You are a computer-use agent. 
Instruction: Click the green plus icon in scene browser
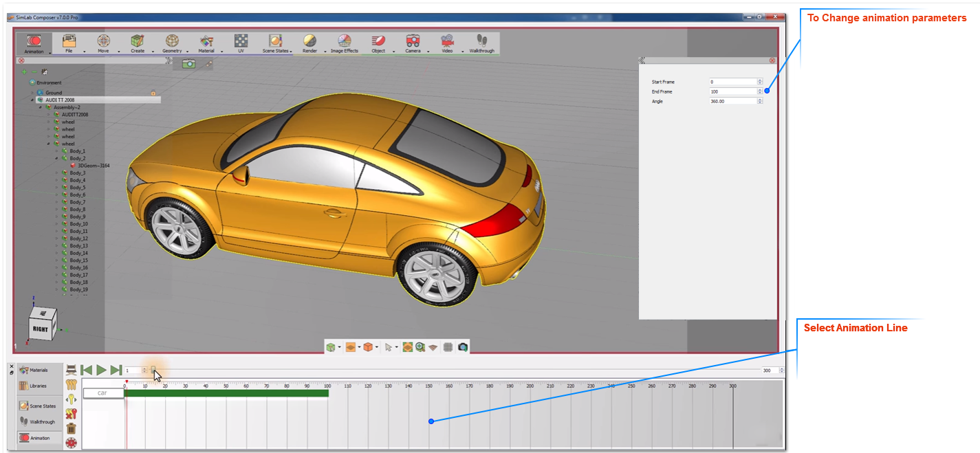[x=25, y=71]
